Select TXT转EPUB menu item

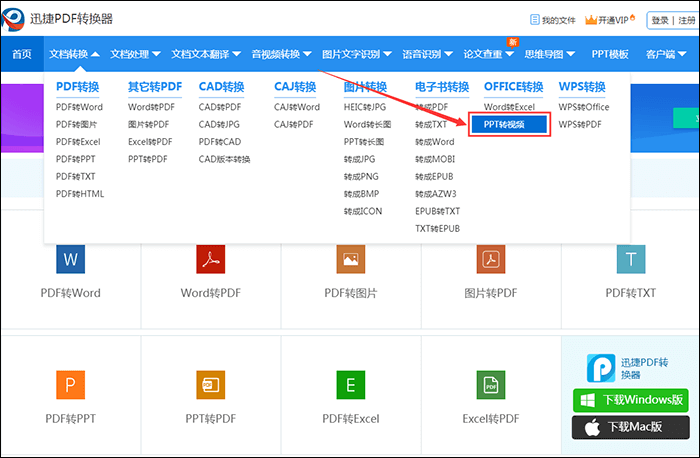click(438, 229)
